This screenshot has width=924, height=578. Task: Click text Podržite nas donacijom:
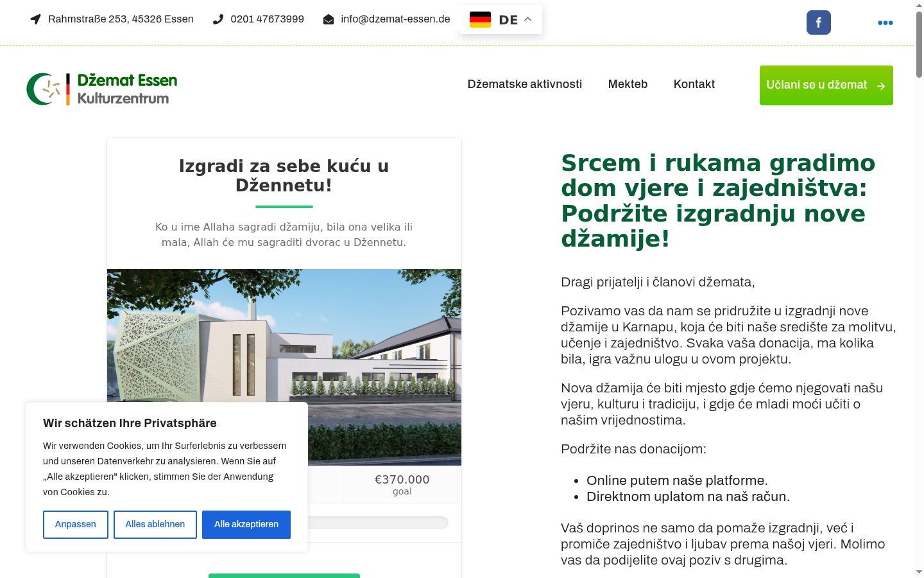633,449
